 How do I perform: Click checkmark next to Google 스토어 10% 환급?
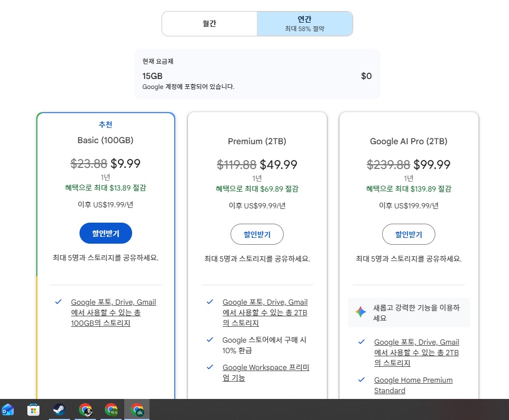pos(210,340)
